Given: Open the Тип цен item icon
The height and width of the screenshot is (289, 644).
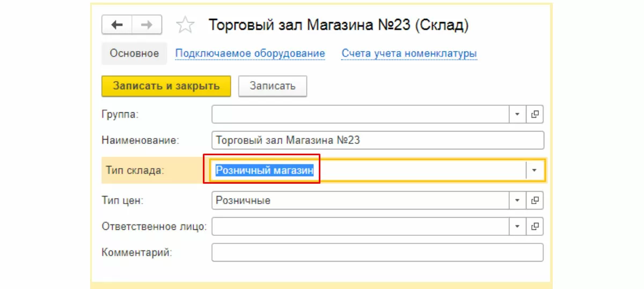Looking at the screenshot, I should (x=535, y=200).
